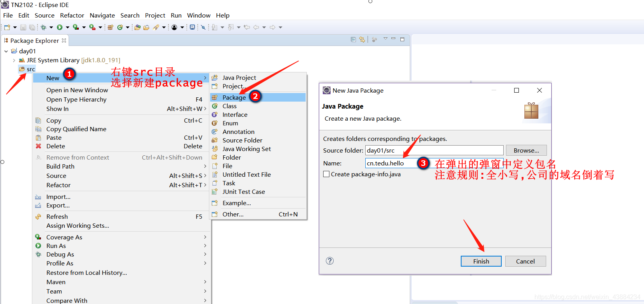
Task: Maximize the Package Explorer view
Action: pyautogui.click(x=402, y=39)
